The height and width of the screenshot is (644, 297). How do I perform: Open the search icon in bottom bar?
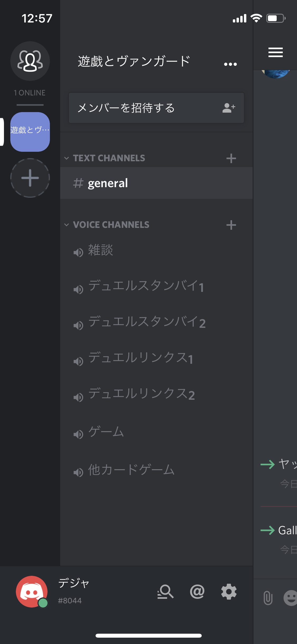pyautogui.click(x=166, y=592)
